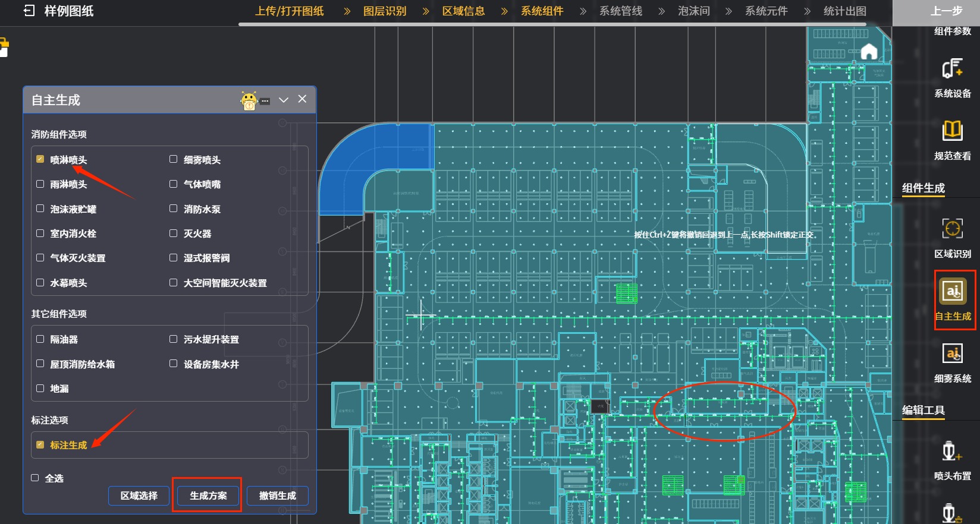
Task: Select the 区域识别 tool icon
Action: coord(952,229)
